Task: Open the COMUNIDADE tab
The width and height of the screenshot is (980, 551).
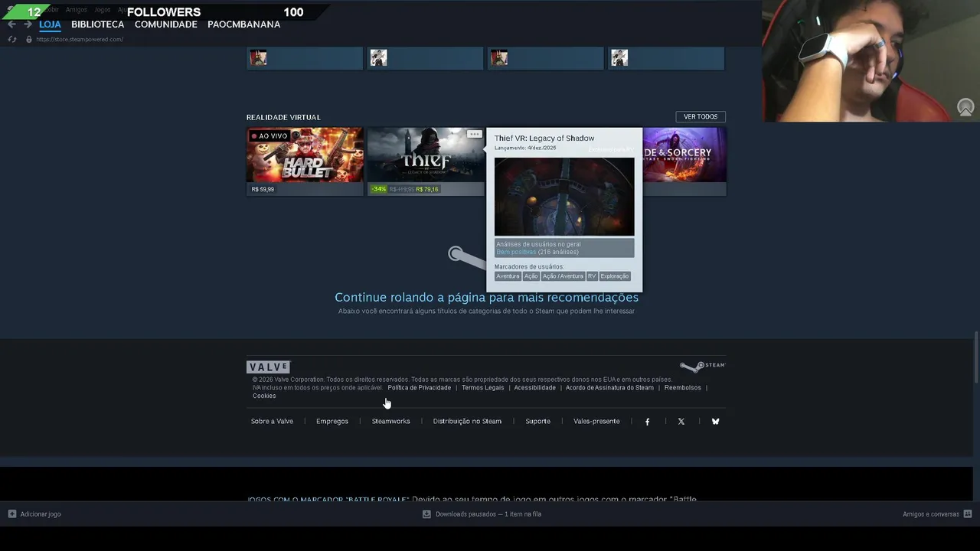Action: [165, 24]
